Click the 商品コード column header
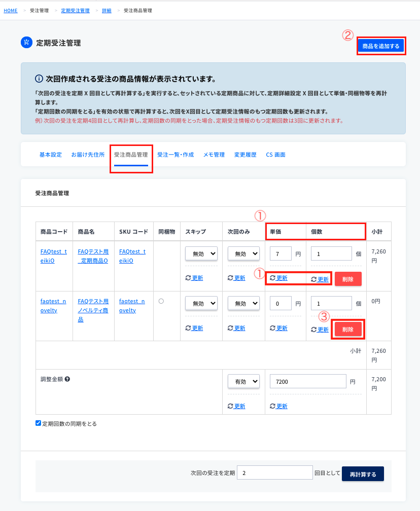The image size is (420, 511). click(x=54, y=232)
